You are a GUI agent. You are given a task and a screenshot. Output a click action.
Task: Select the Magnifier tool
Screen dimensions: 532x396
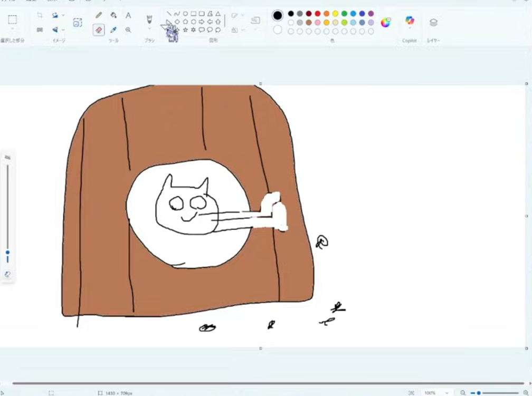pyautogui.click(x=128, y=30)
